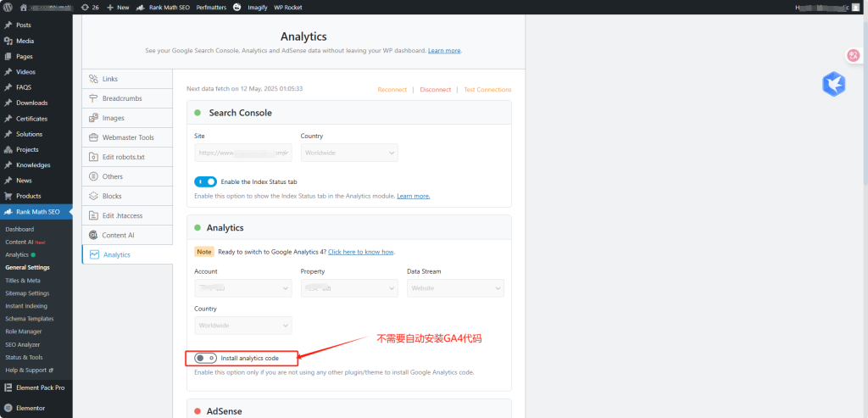
Task: Open the WP Rocket admin bar menu
Action: click(288, 8)
